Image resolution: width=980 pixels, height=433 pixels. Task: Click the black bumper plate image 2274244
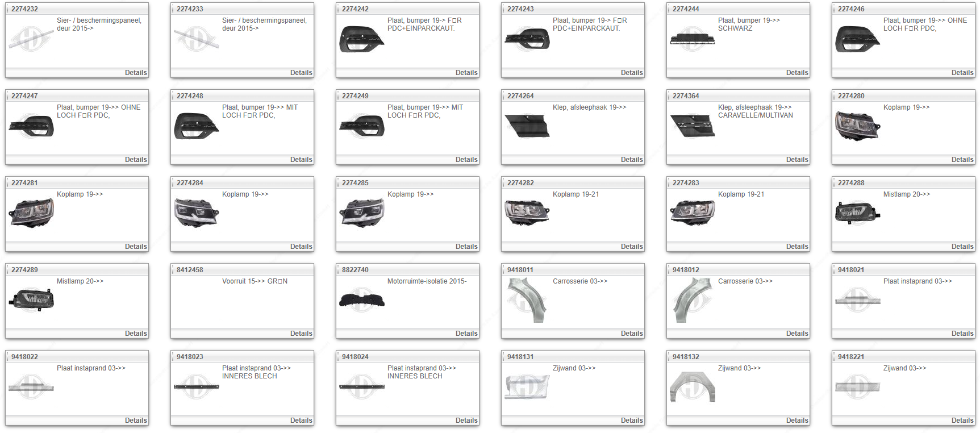[x=692, y=39]
